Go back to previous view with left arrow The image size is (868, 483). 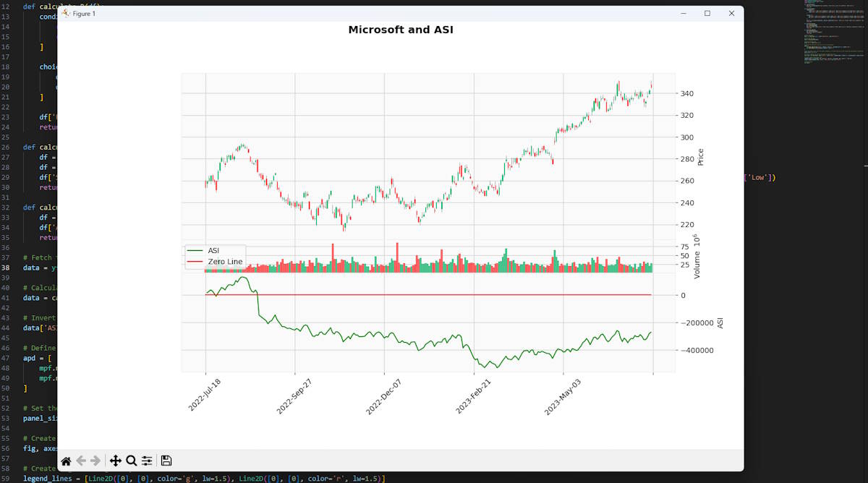[x=80, y=461]
